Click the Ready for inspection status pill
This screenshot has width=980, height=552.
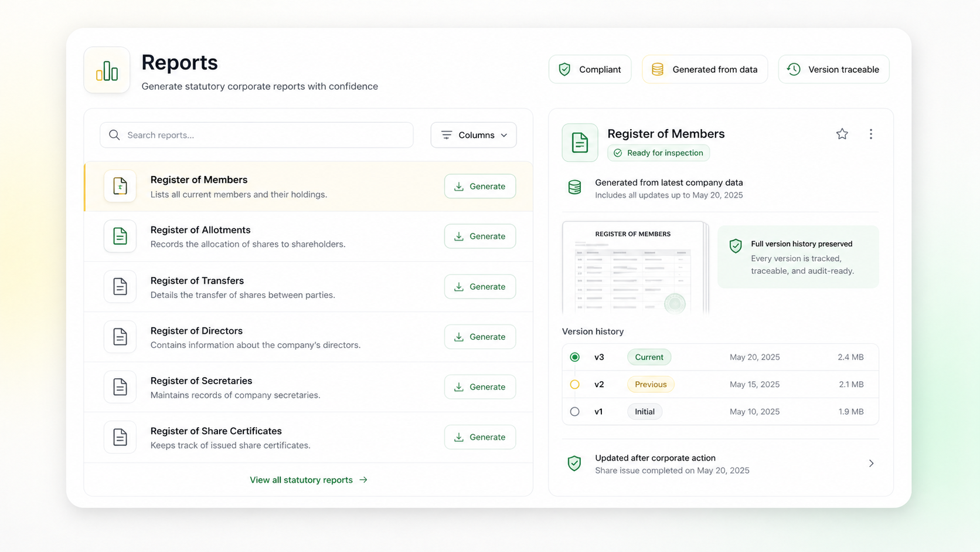point(658,153)
